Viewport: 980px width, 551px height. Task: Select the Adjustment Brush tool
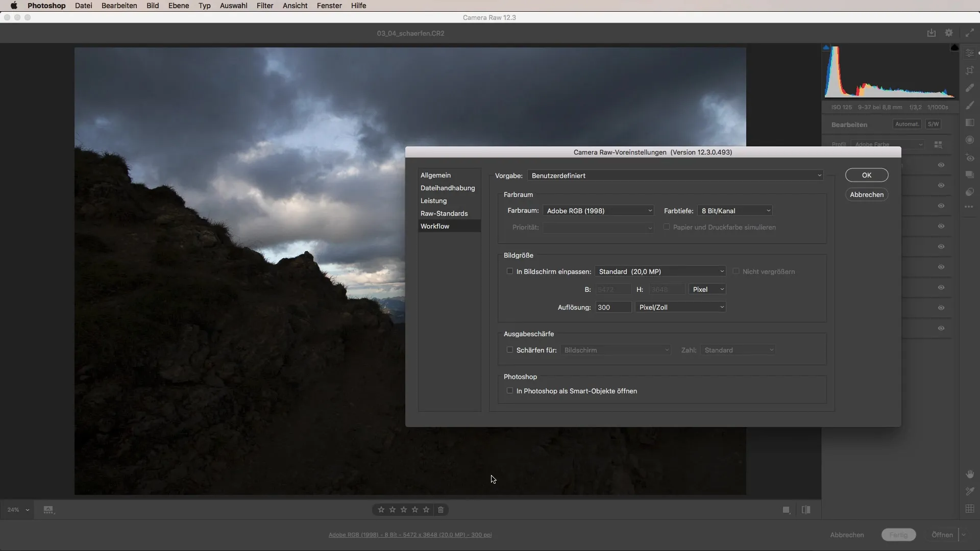(970, 105)
